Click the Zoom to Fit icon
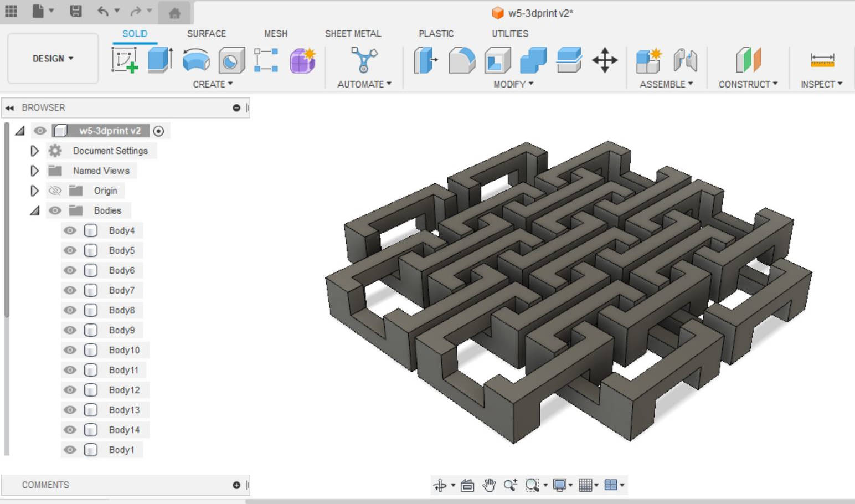The image size is (855, 504). (x=532, y=485)
